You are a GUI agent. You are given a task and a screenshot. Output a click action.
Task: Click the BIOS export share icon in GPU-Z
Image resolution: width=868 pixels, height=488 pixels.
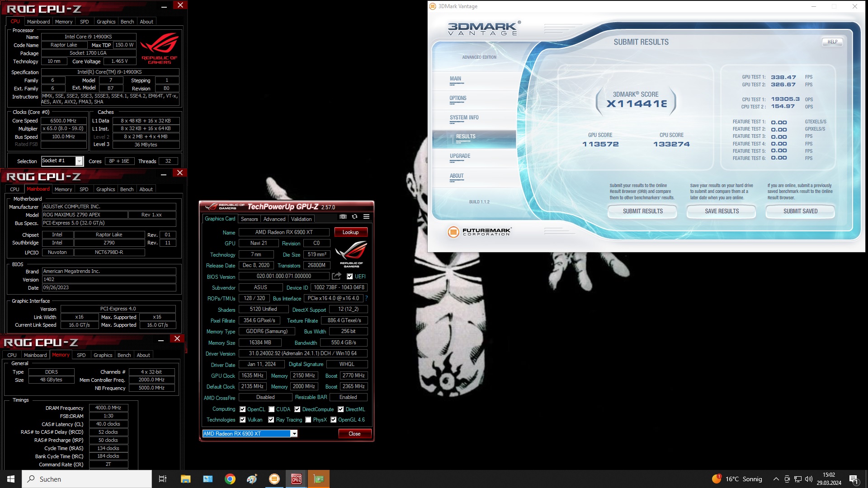tap(336, 276)
